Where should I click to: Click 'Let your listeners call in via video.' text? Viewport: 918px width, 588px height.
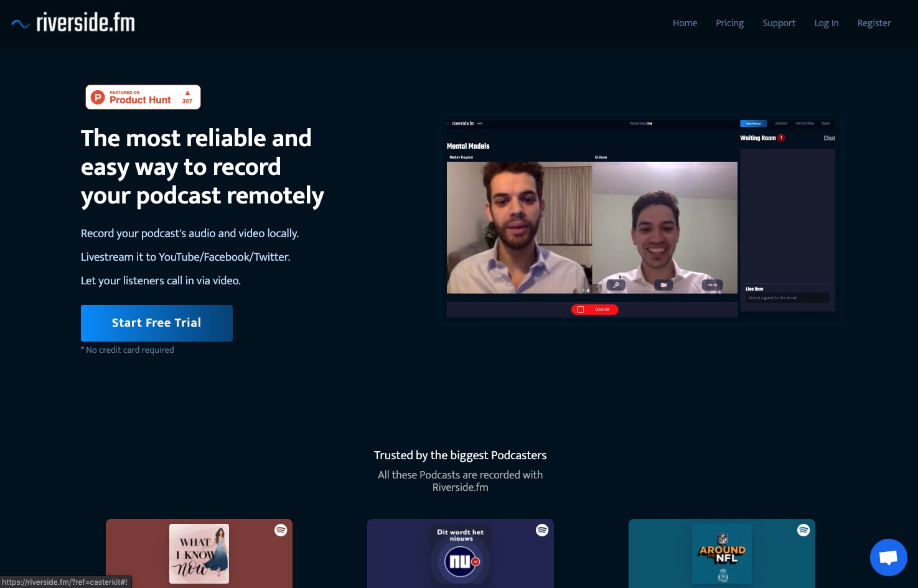click(161, 281)
